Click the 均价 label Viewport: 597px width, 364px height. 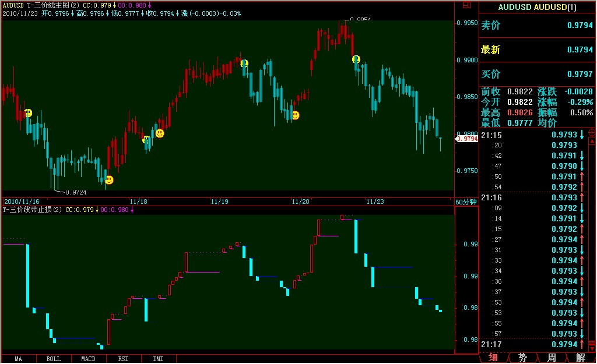click(547, 123)
